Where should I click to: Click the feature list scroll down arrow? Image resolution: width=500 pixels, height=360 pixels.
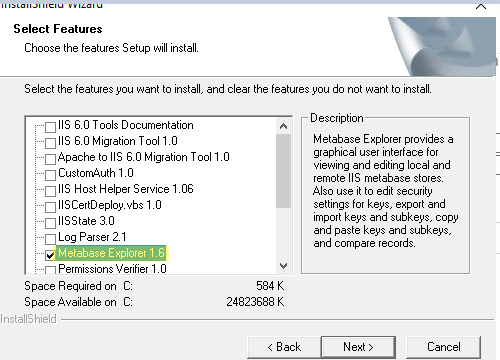(x=284, y=266)
